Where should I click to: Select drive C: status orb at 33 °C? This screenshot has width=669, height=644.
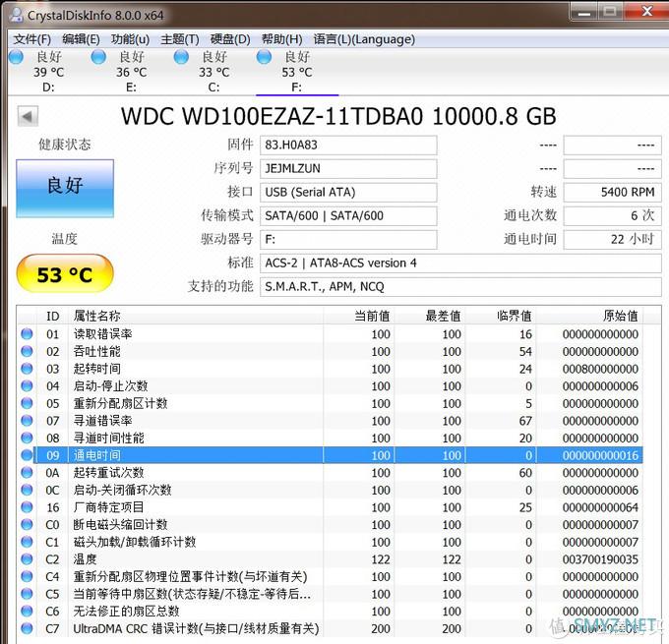coord(181,57)
